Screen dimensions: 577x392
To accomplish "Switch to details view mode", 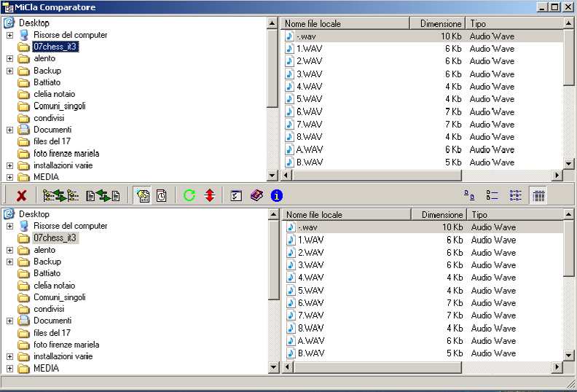I will 538,195.
